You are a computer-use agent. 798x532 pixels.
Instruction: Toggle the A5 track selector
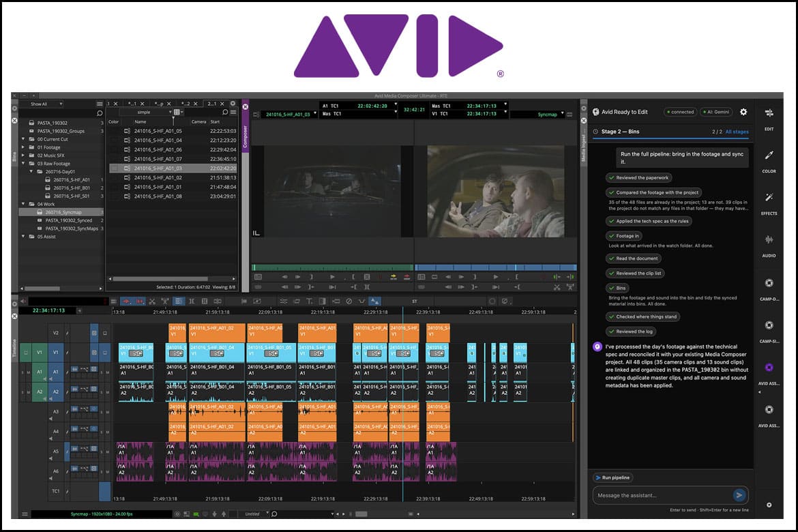[55, 452]
